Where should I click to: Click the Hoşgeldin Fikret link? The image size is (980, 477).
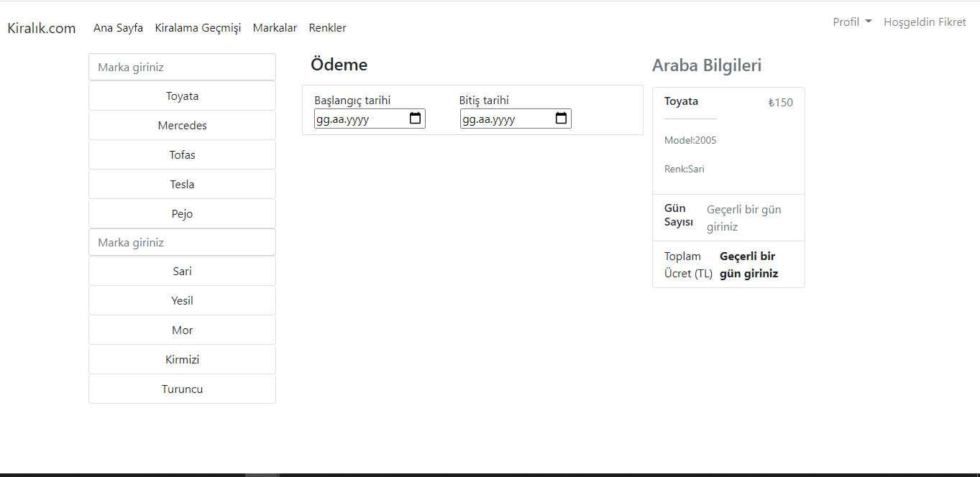(925, 22)
